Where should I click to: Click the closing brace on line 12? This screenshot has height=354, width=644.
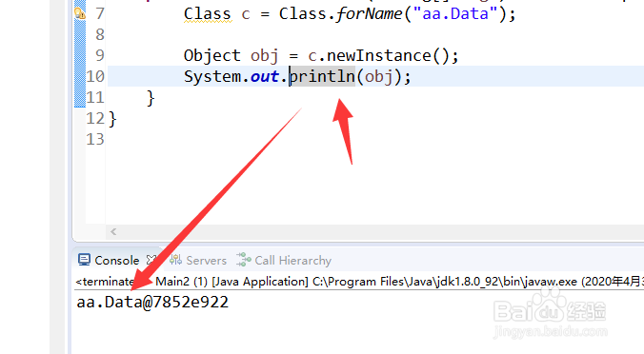(113, 119)
